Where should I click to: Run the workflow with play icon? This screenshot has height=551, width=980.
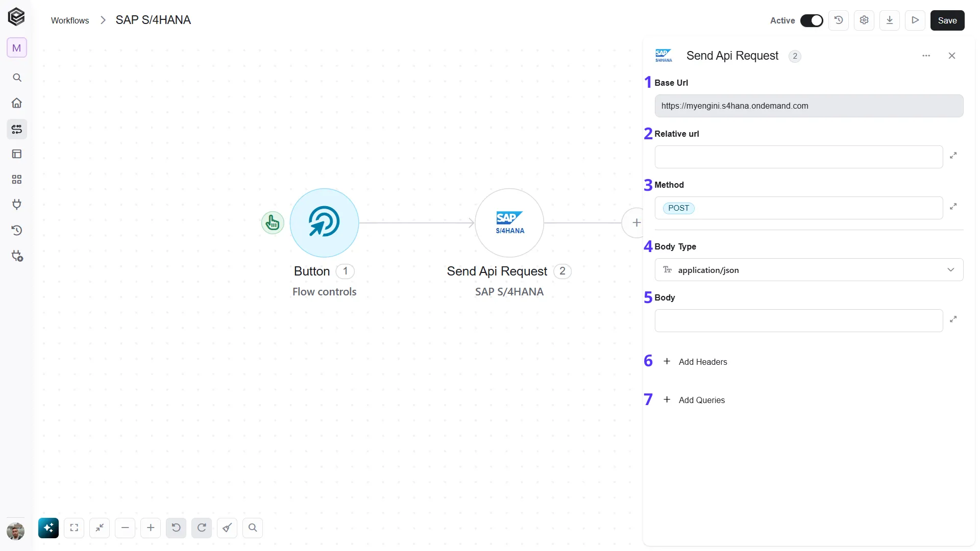click(x=915, y=20)
